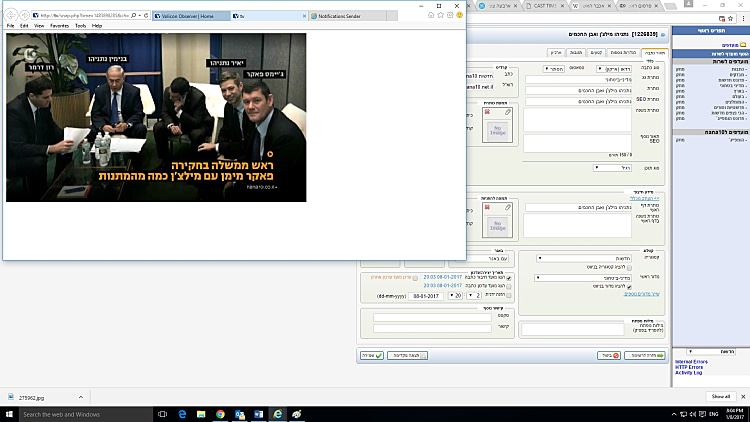Click the Activity Log link
This screenshot has width=750, height=422.
pos(690,372)
